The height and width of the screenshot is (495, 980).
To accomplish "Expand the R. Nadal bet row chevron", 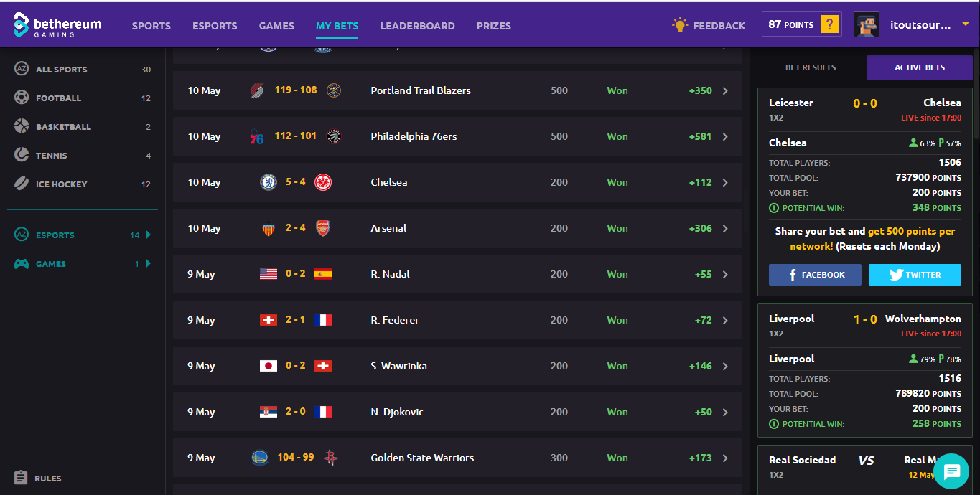I will click(x=725, y=274).
